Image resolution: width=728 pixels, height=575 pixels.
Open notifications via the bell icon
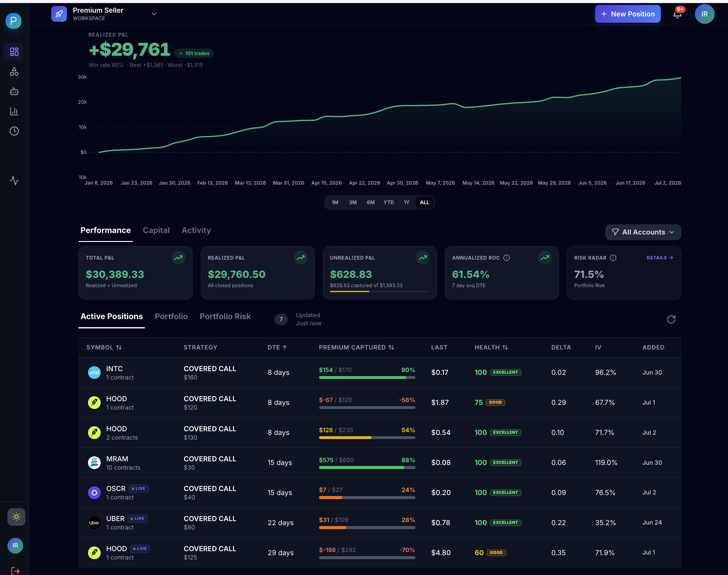click(x=678, y=14)
